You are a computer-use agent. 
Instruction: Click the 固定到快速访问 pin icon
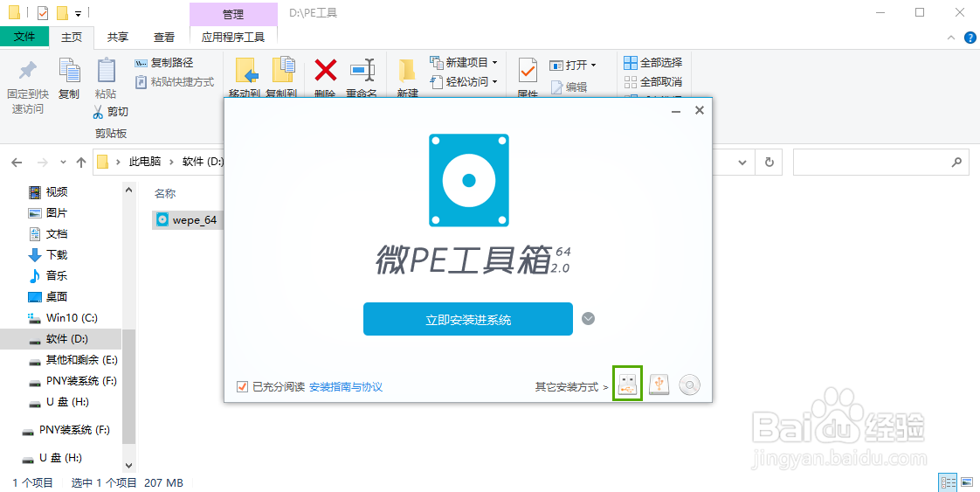(x=27, y=71)
